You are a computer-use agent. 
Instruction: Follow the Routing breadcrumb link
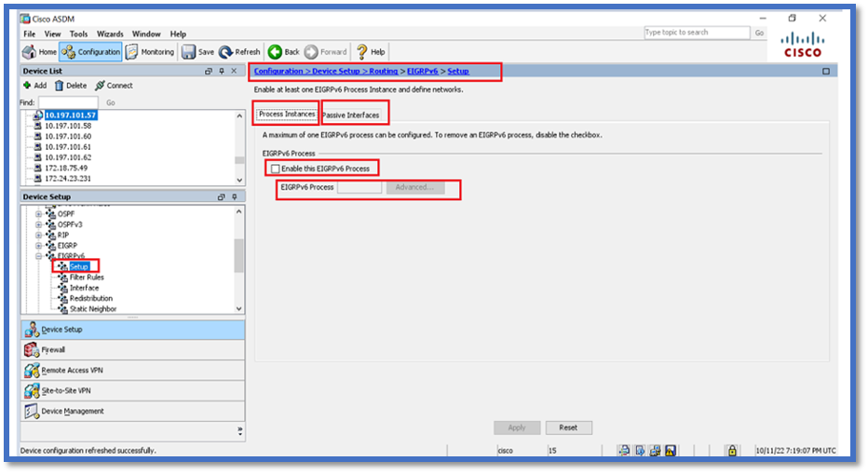click(383, 71)
